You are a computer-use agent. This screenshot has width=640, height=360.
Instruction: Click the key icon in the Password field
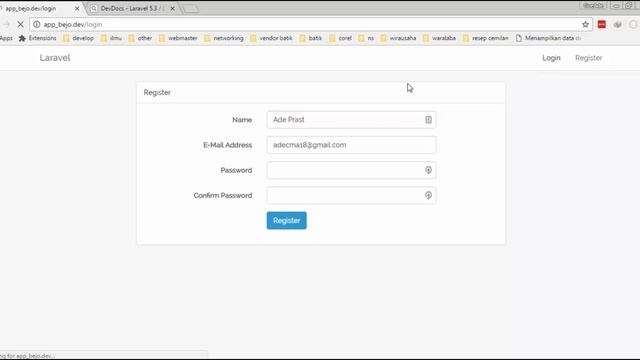coord(428,170)
